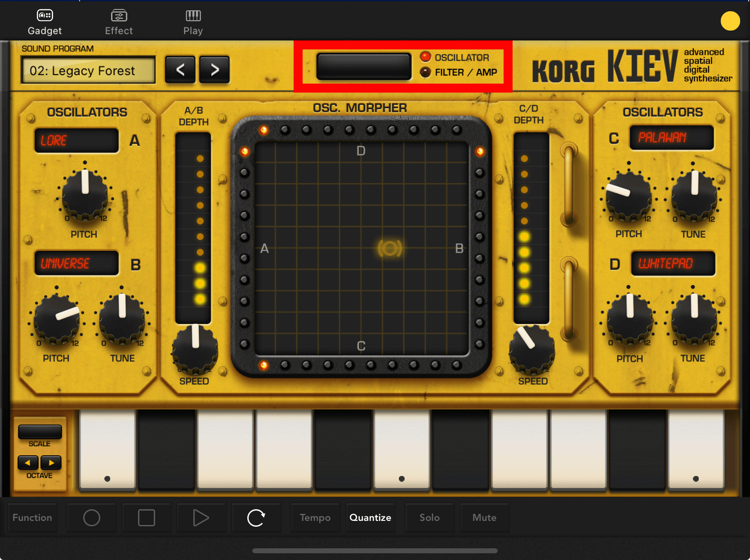Screen dimensions: 750x560
Task: Play the first white key with dot
Action: pyautogui.click(x=107, y=449)
